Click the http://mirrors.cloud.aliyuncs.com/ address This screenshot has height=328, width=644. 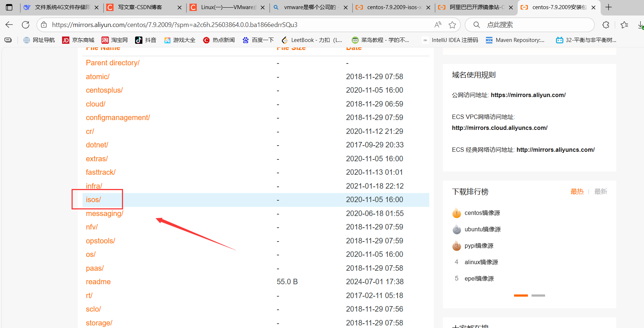click(500, 128)
